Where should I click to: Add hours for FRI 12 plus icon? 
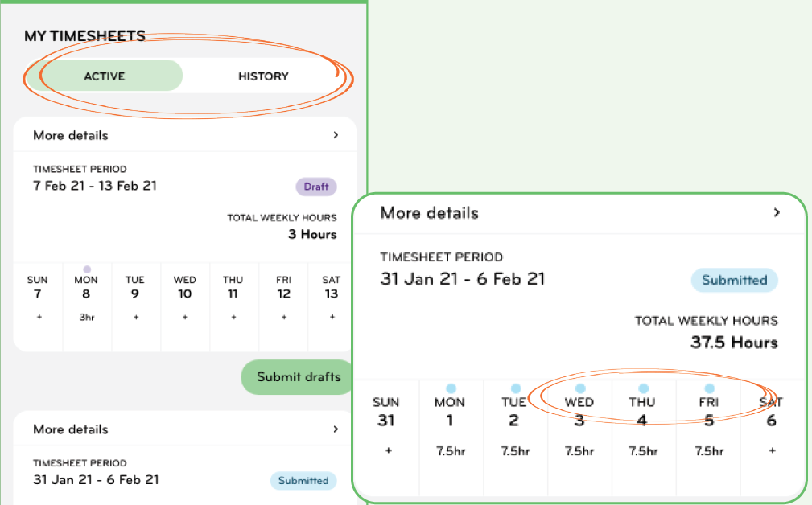point(284,317)
